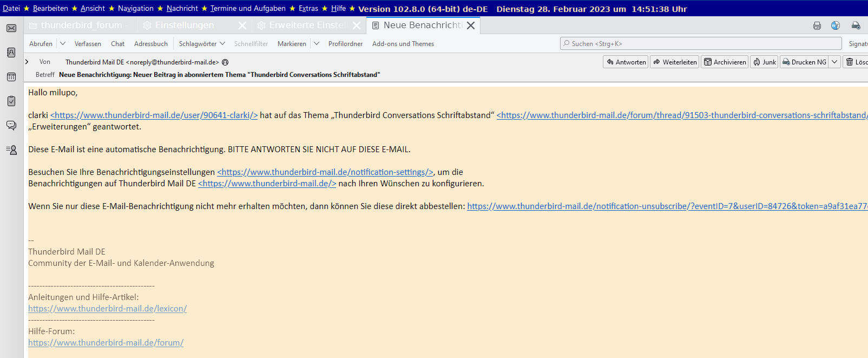This screenshot has width=868, height=358.
Task: Click the Signatur toolbar button
Action: [x=858, y=44]
